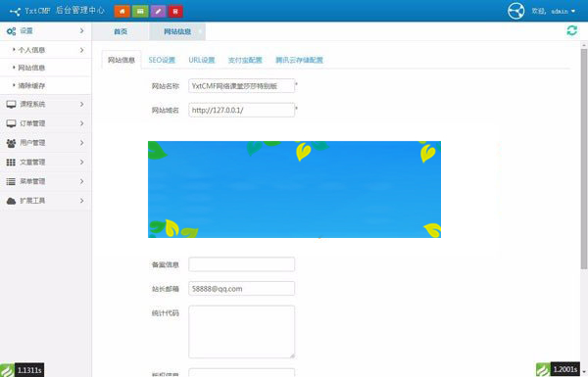
Task: Click the 1.1311s timer badge bottom left
Action: pyautogui.click(x=23, y=370)
